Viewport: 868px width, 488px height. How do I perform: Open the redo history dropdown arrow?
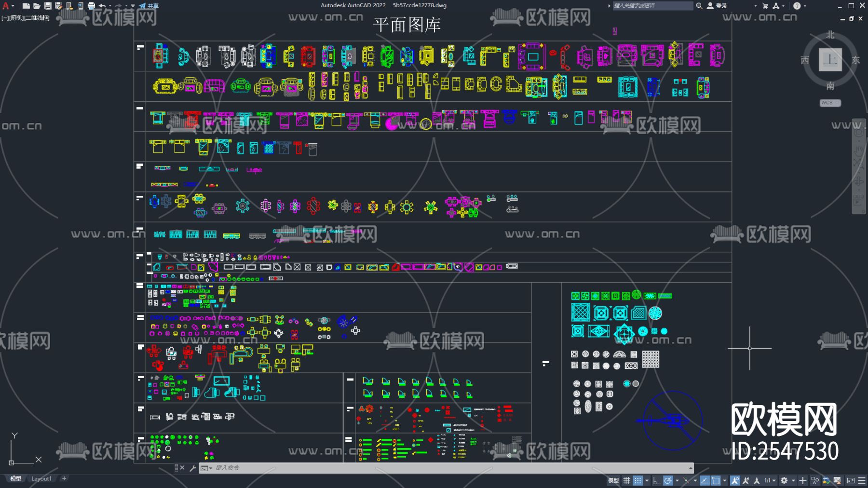[x=126, y=6]
